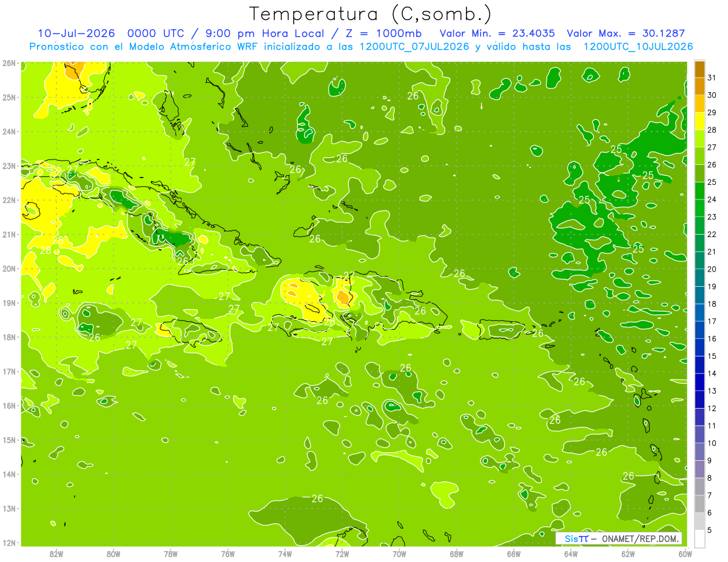Click longitude axis label "78W"
This screenshot has width=728, height=562.
point(170,554)
